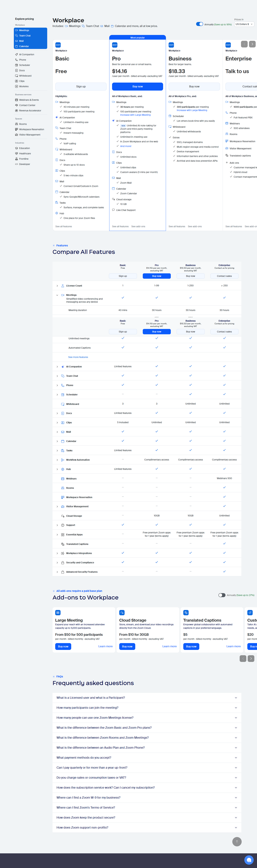Toggle annual billing for Workplace plans
The height and width of the screenshot is (868, 257).
[x=200, y=24]
